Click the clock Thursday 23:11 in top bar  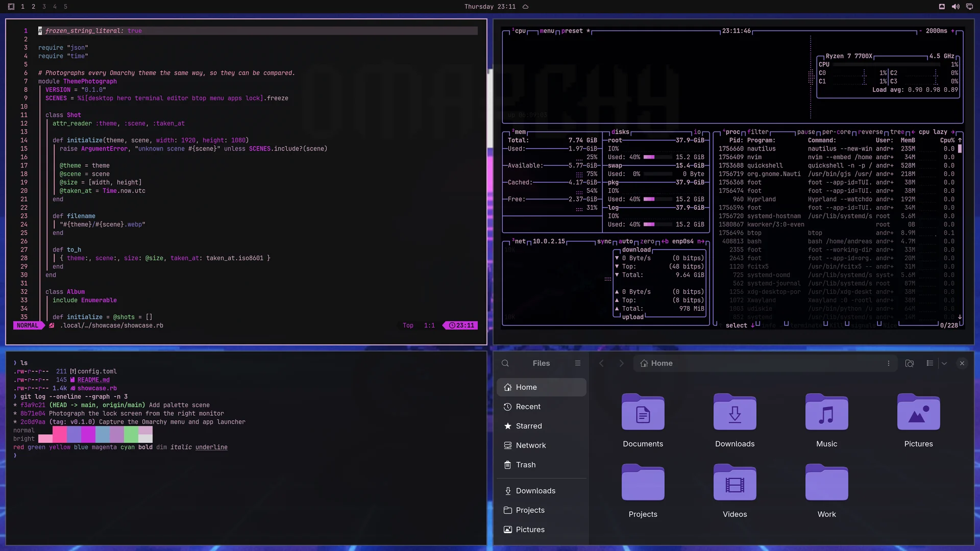pyautogui.click(x=490, y=7)
